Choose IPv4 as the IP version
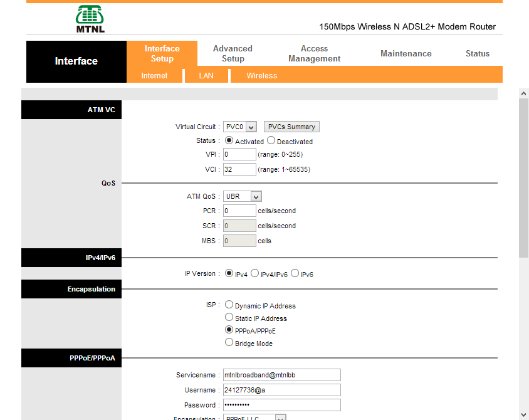Screen dimensions: 529x420 [x=229, y=273]
